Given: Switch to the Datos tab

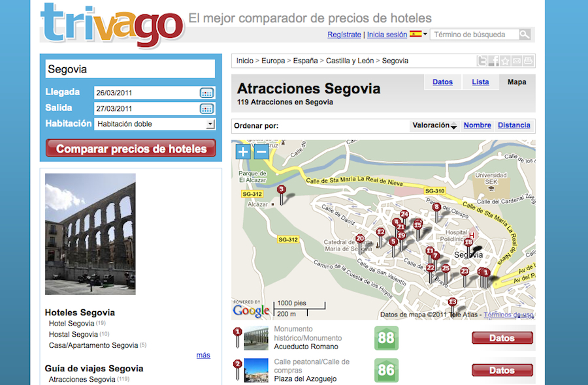Looking at the screenshot, I should [442, 82].
